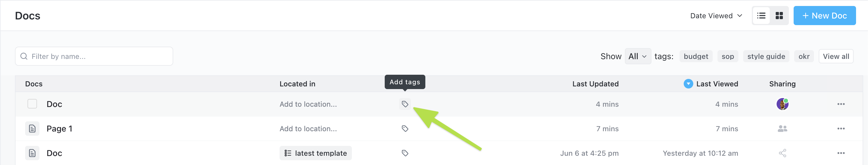
Task: Open the people sharing icon for Page 1
Action: coord(782,129)
